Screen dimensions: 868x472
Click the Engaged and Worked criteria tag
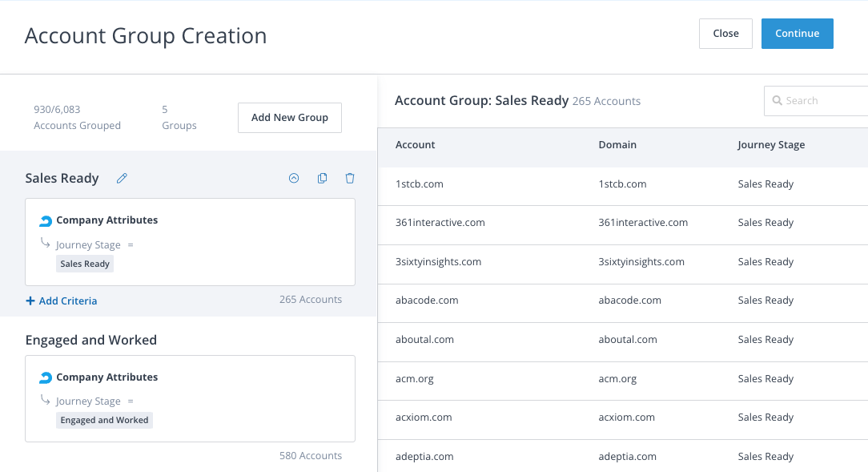point(104,420)
